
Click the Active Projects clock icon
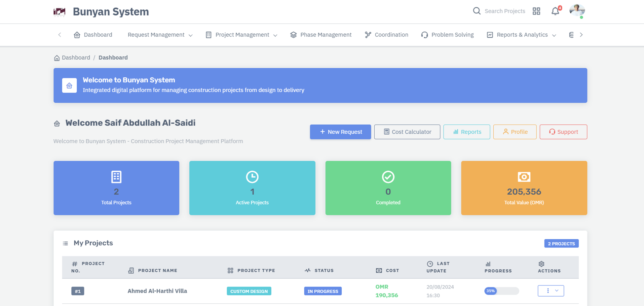(x=252, y=177)
